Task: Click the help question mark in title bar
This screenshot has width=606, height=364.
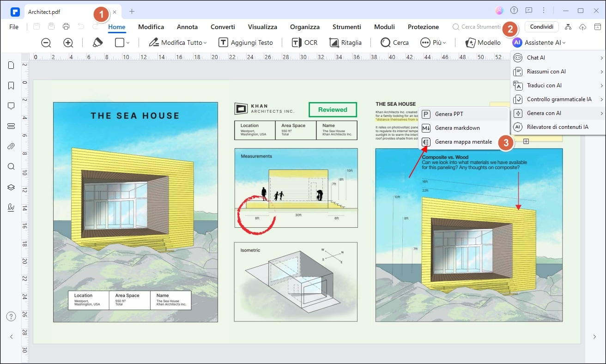Action: (x=514, y=10)
